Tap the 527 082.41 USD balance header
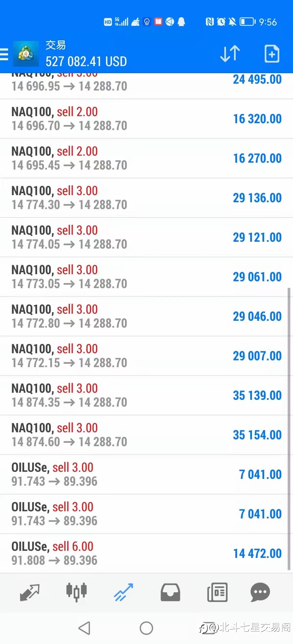The width and height of the screenshot is (293, 644). (x=86, y=61)
